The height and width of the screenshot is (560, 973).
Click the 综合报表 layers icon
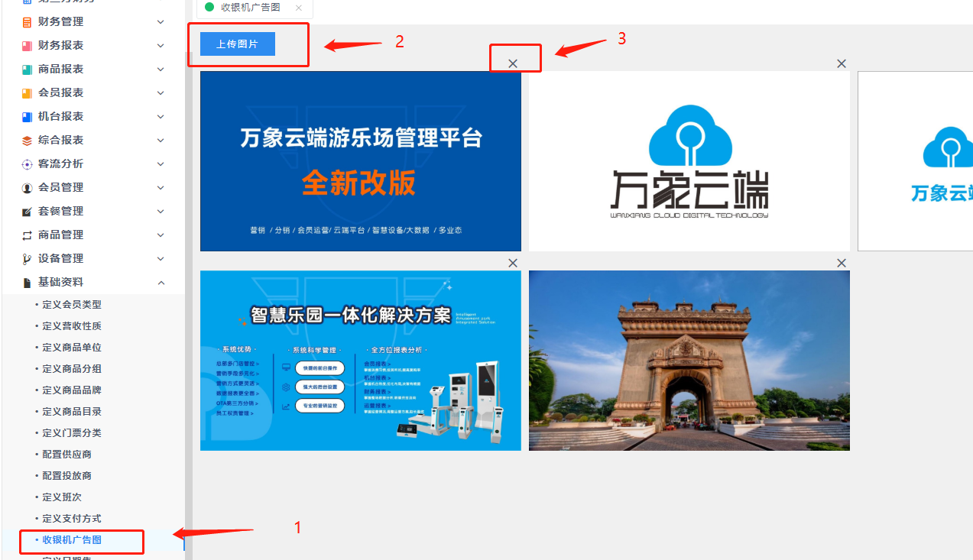tap(28, 141)
